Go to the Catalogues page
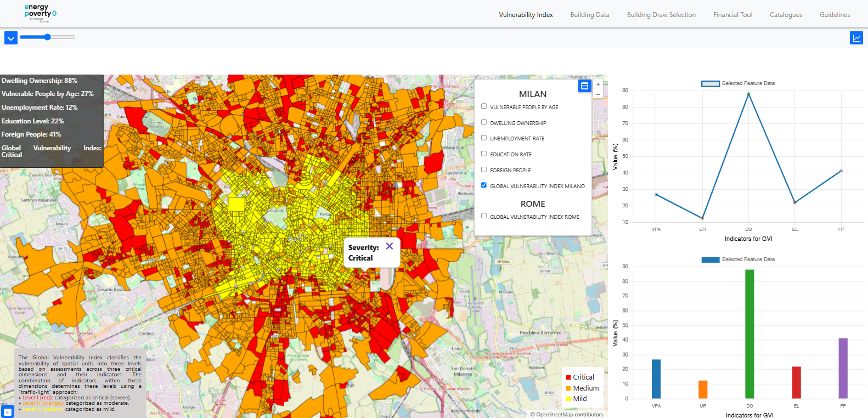This screenshot has width=868, height=418. [786, 15]
